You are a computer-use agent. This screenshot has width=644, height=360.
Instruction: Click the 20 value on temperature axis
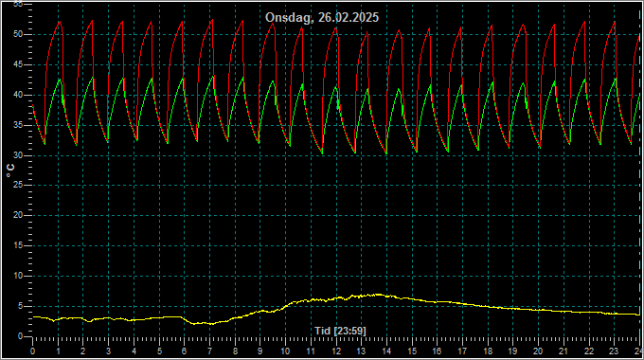pyautogui.click(x=18, y=215)
